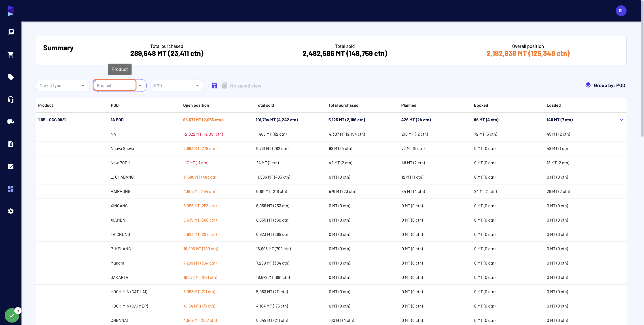Image resolution: width=644 pixels, height=325 pixels.
Task: Click the No saved view text
Action: pyautogui.click(x=246, y=86)
